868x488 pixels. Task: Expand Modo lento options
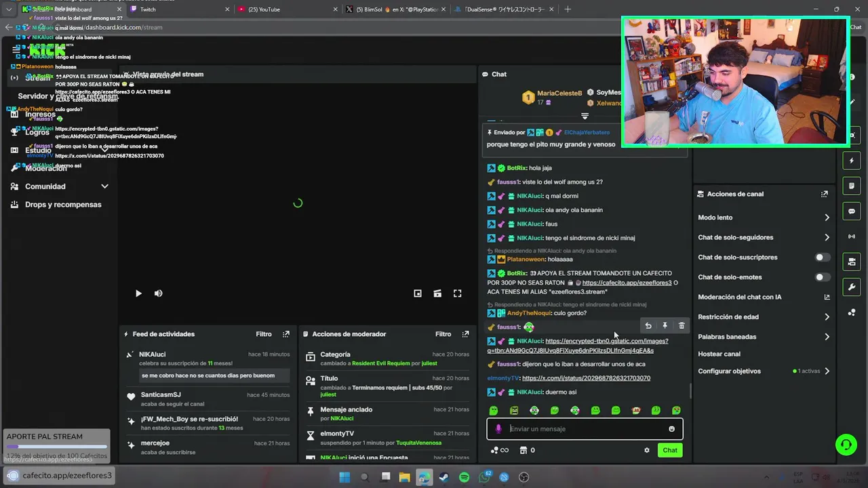(x=827, y=218)
